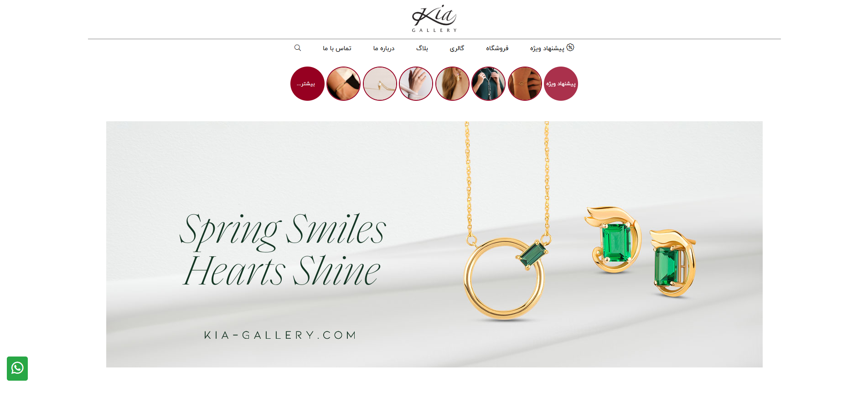
Task: Open the گالری gallery menu item
Action: tap(457, 48)
